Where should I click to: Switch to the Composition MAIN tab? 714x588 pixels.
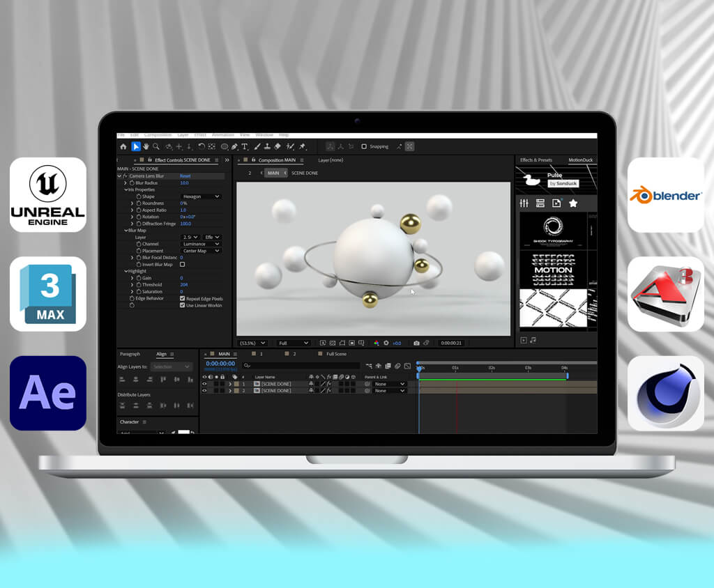[277, 160]
